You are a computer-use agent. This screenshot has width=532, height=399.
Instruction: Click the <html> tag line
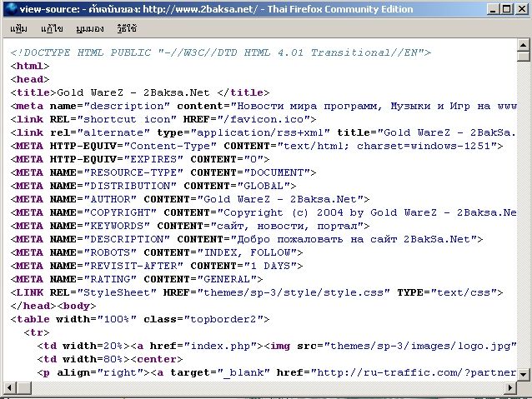30,66
